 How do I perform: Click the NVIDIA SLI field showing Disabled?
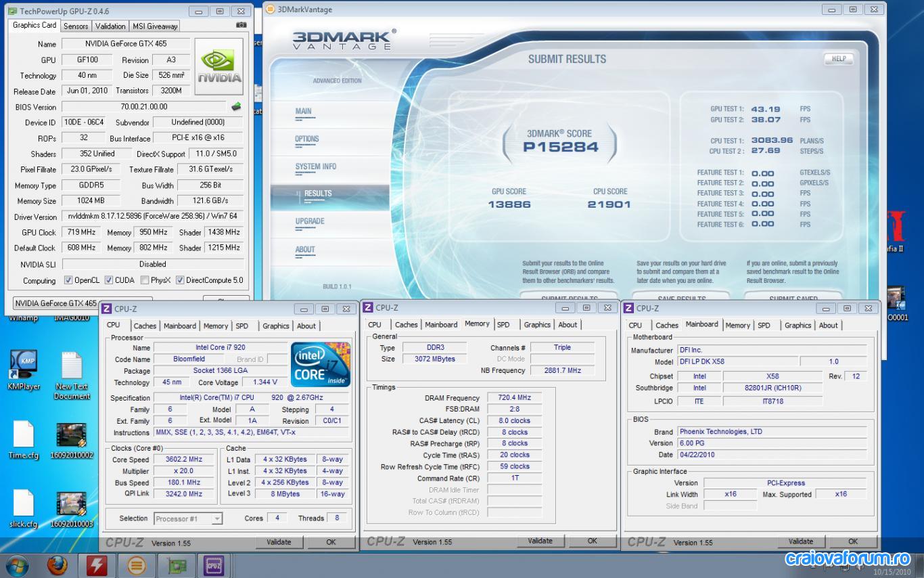click(152, 265)
